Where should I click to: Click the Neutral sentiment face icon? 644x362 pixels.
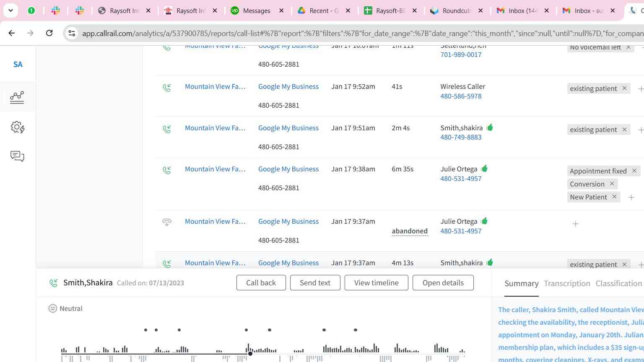(52, 308)
